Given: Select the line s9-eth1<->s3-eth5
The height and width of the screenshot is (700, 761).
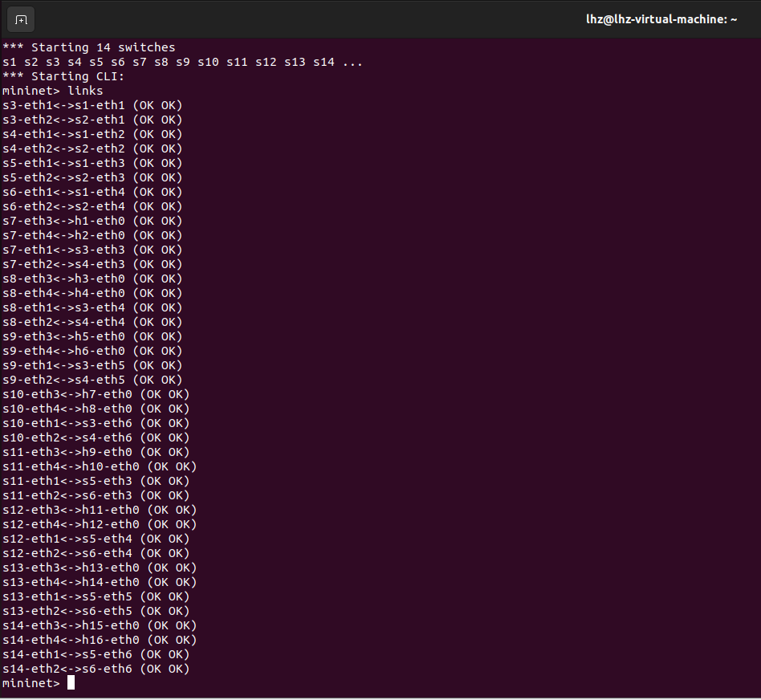Looking at the screenshot, I should (x=92, y=365).
